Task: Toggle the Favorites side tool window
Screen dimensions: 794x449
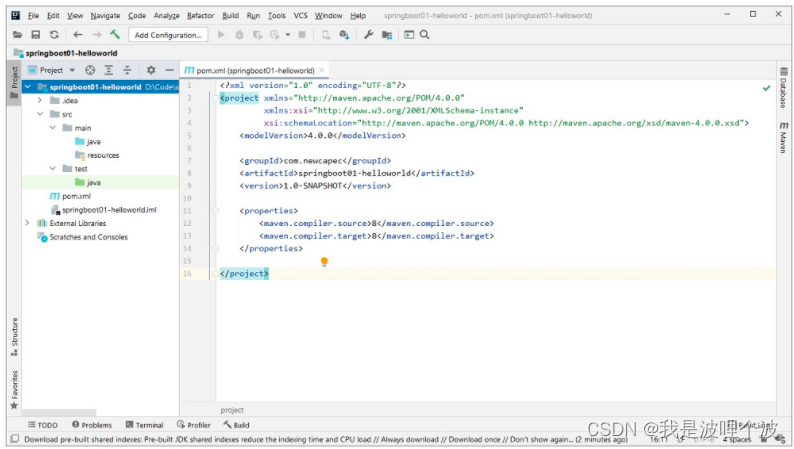Action: [14, 389]
